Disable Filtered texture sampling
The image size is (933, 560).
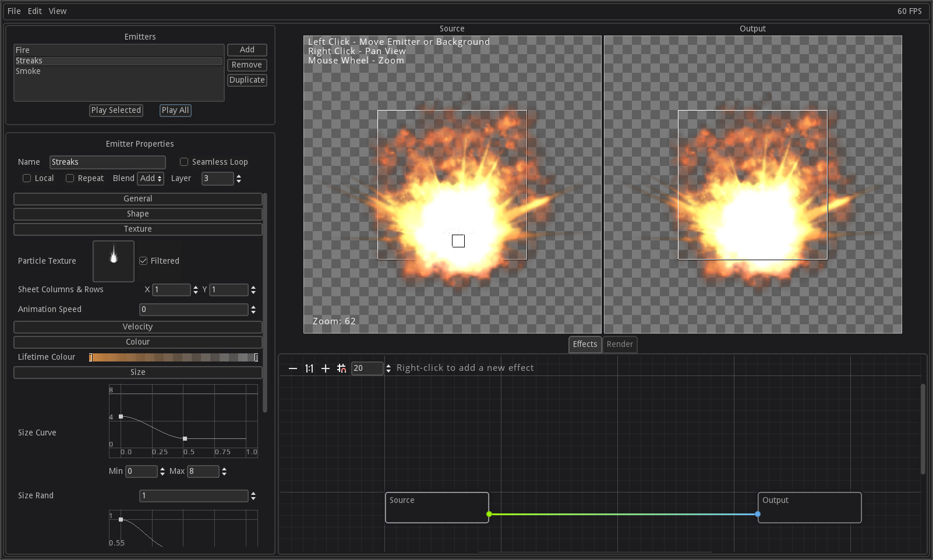click(143, 261)
